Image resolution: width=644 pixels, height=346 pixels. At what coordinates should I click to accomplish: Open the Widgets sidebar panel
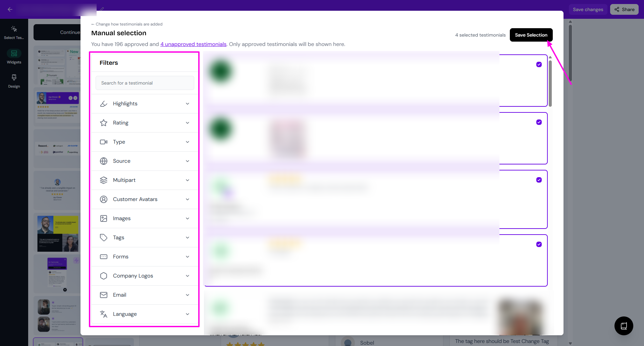[x=14, y=56]
